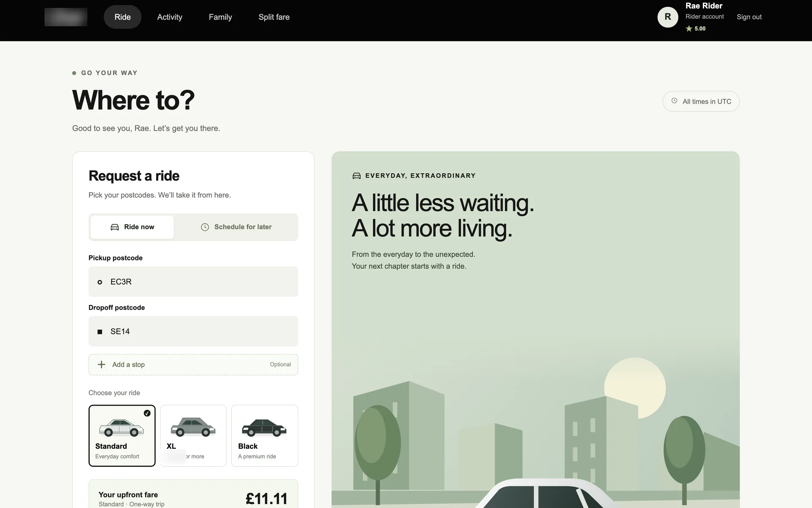This screenshot has width=812, height=508.
Task: Choose the XL ride option
Action: 193,436
